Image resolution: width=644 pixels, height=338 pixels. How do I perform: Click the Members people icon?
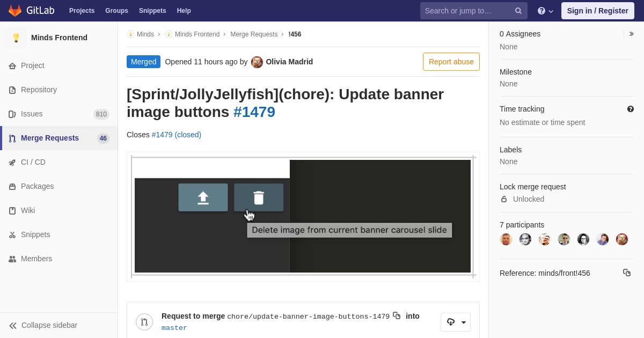coord(12,259)
